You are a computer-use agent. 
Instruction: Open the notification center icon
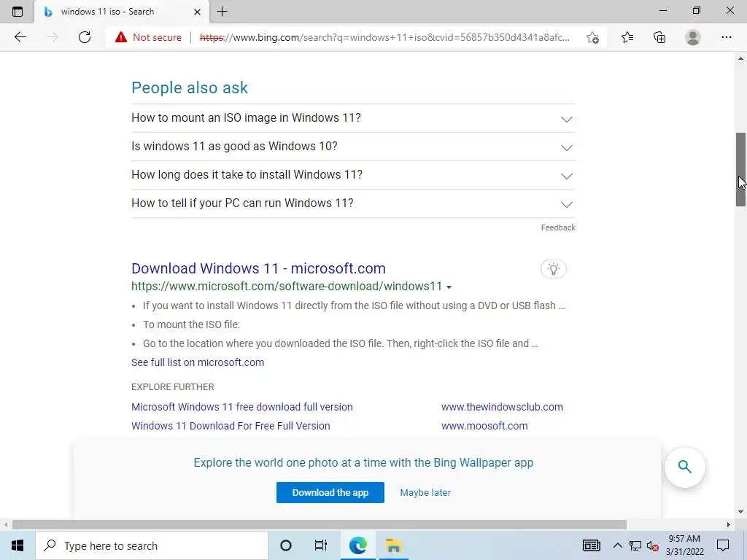(723, 545)
